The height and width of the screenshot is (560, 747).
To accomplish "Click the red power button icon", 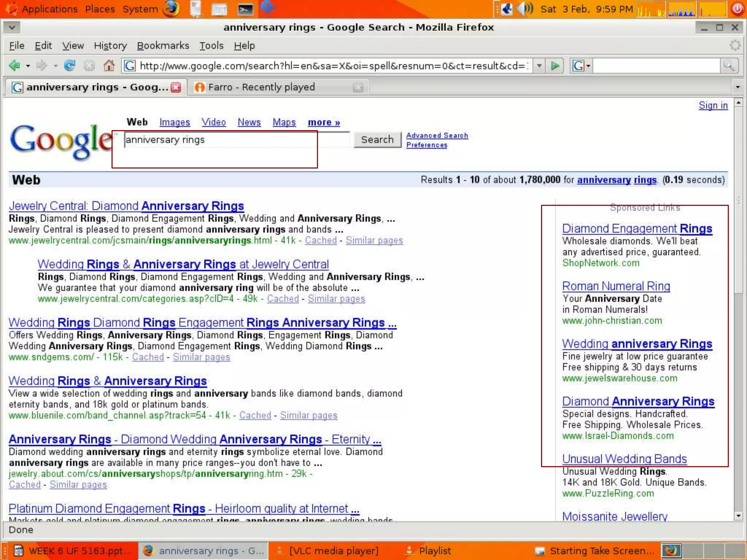I will pyautogui.click(x=737, y=9).
